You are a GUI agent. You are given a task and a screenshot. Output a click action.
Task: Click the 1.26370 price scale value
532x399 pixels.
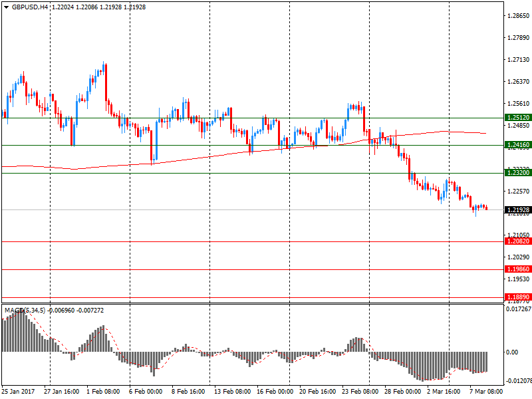(x=518, y=81)
